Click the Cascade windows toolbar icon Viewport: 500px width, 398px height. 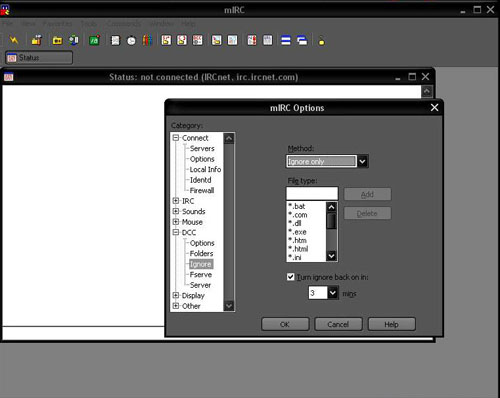302,40
